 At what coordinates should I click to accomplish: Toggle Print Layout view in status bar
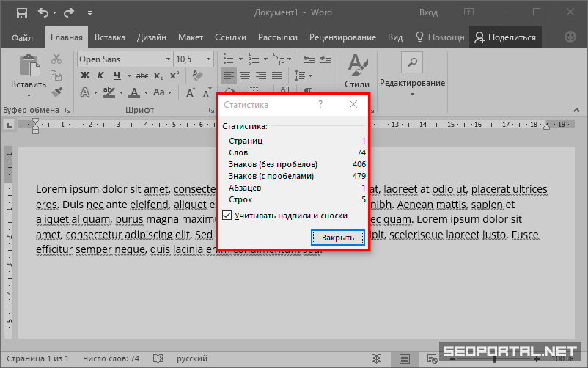(x=404, y=359)
